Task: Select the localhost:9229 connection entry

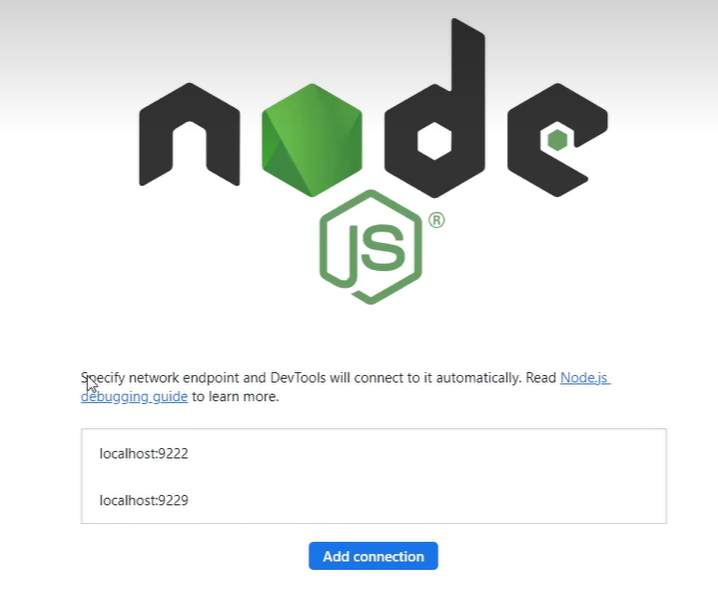Action: tap(144, 500)
